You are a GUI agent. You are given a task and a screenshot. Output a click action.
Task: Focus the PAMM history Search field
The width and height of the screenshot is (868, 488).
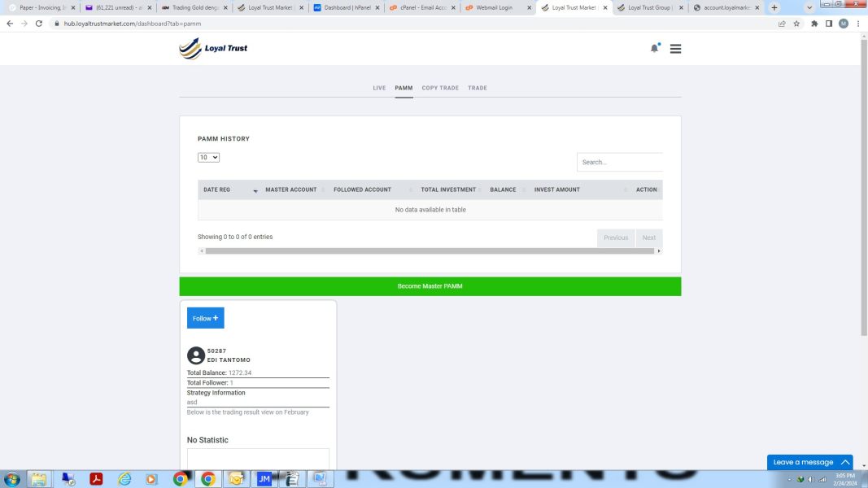click(619, 162)
